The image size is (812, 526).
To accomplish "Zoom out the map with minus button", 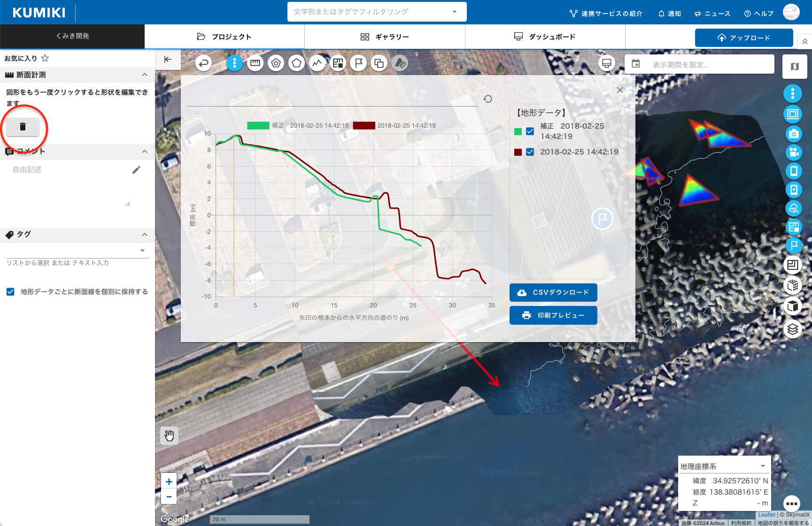I will pos(169,496).
